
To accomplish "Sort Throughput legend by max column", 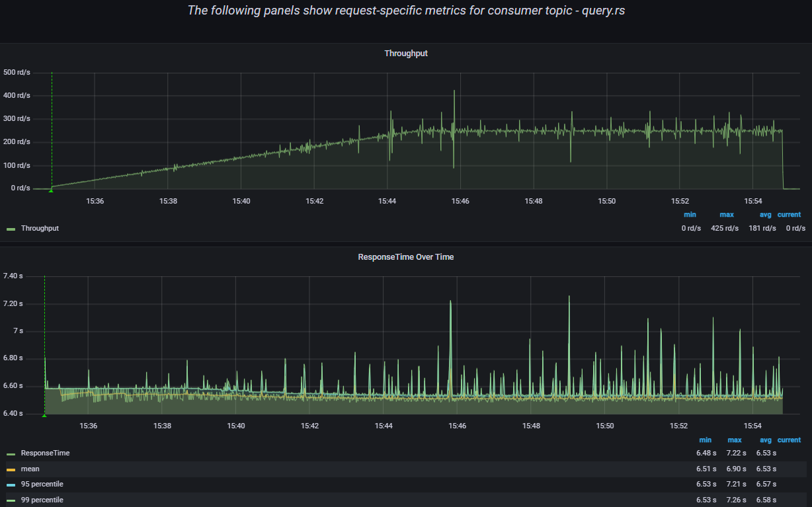I will point(727,215).
